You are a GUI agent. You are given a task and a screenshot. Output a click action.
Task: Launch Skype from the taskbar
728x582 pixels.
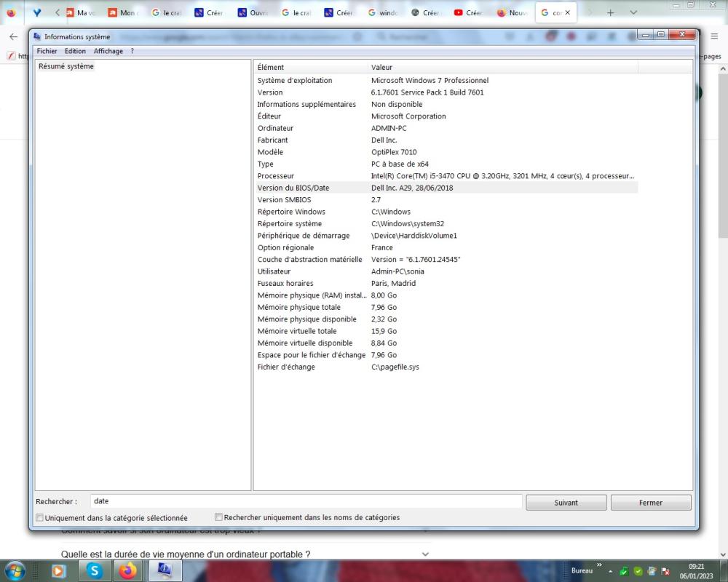pyautogui.click(x=95, y=570)
